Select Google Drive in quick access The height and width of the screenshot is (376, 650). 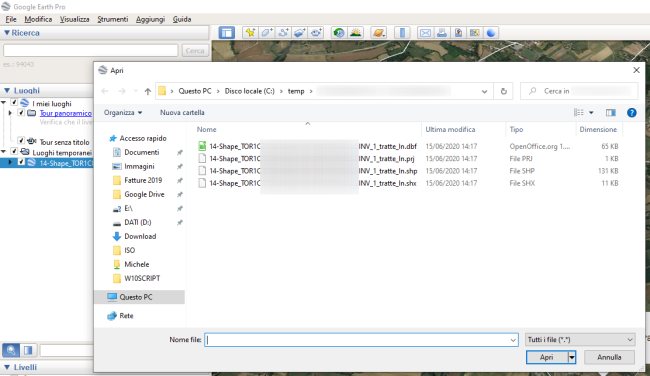tap(144, 194)
